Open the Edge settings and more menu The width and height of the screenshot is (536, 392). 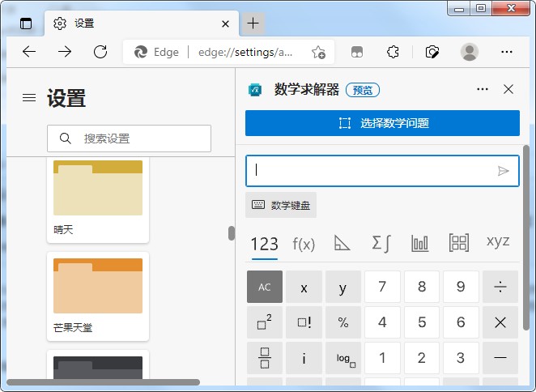coord(507,52)
